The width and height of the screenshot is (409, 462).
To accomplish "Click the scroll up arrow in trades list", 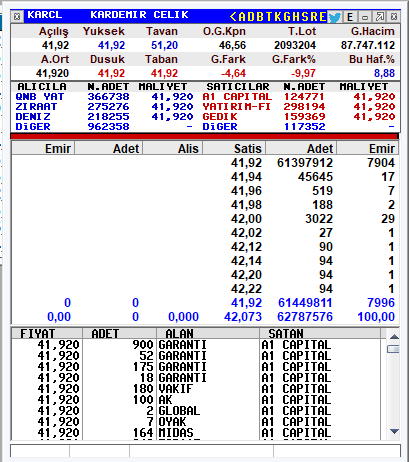I will [x=394, y=337].
